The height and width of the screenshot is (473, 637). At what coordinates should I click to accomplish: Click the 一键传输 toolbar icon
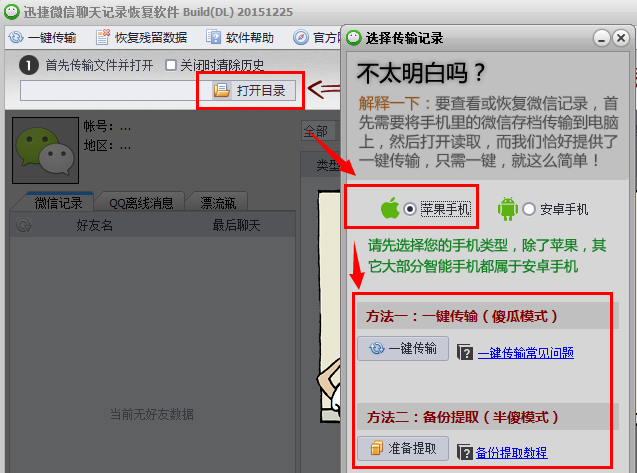(17, 37)
